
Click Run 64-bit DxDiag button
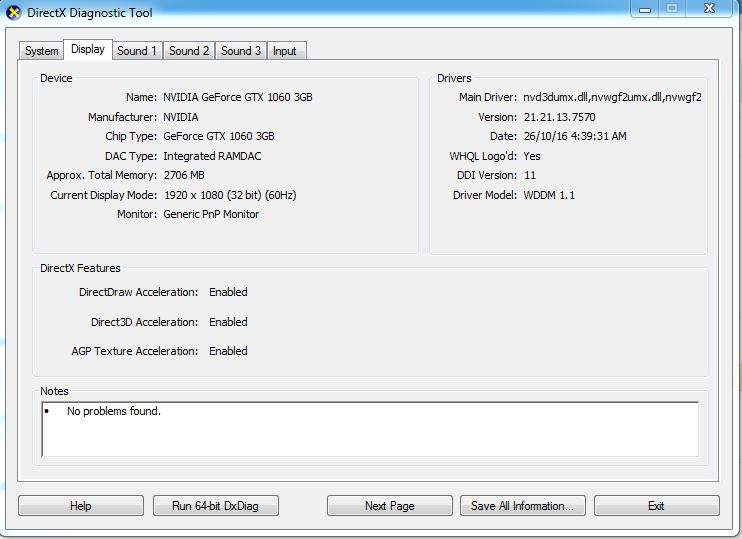(x=216, y=506)
